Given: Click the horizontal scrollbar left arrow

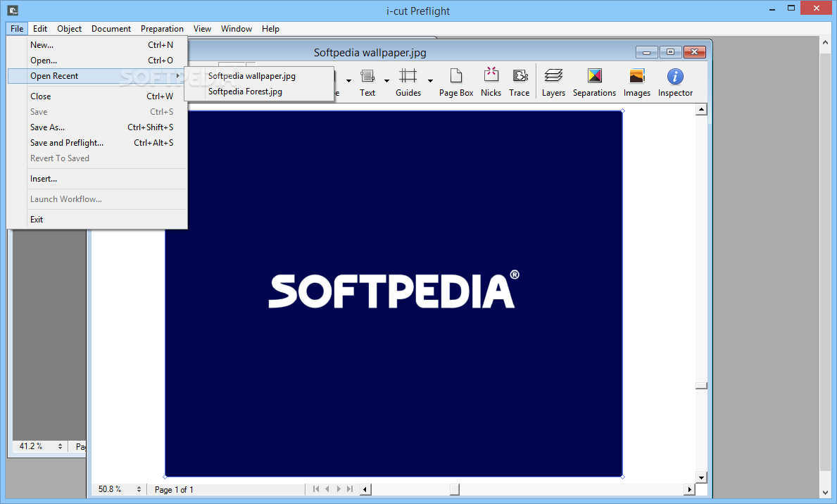Looking at the screenshot, I should [365, 489].
